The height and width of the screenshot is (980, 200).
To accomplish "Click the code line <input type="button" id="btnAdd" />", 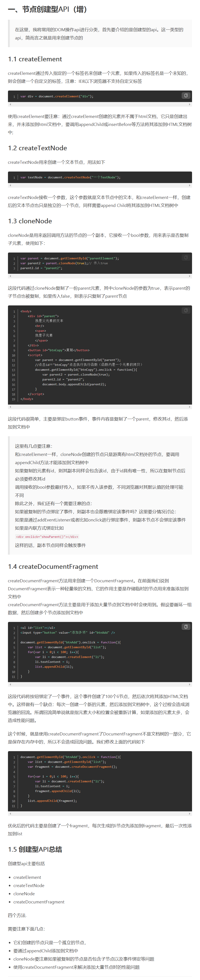I will [x=67, y=633].
